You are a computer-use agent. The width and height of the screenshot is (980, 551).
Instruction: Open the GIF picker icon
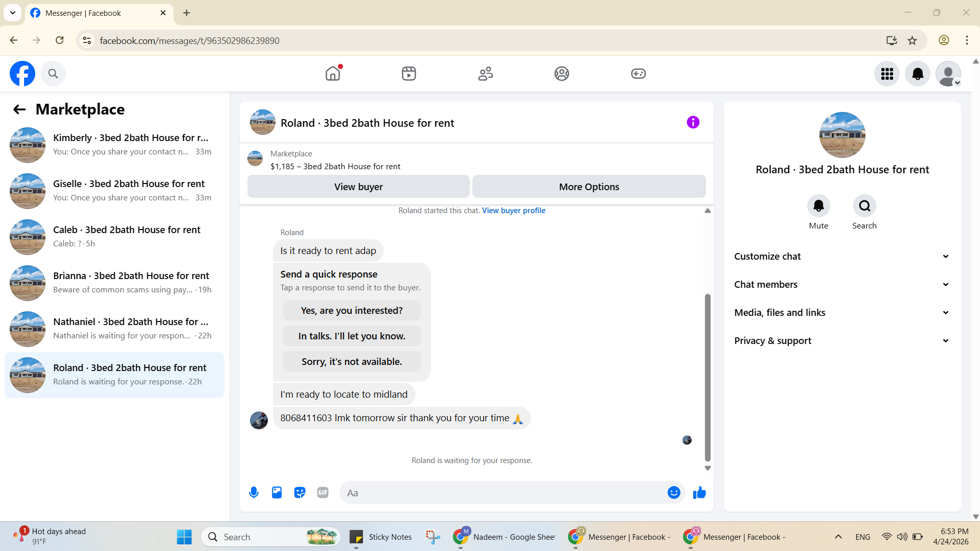point(323,493)
